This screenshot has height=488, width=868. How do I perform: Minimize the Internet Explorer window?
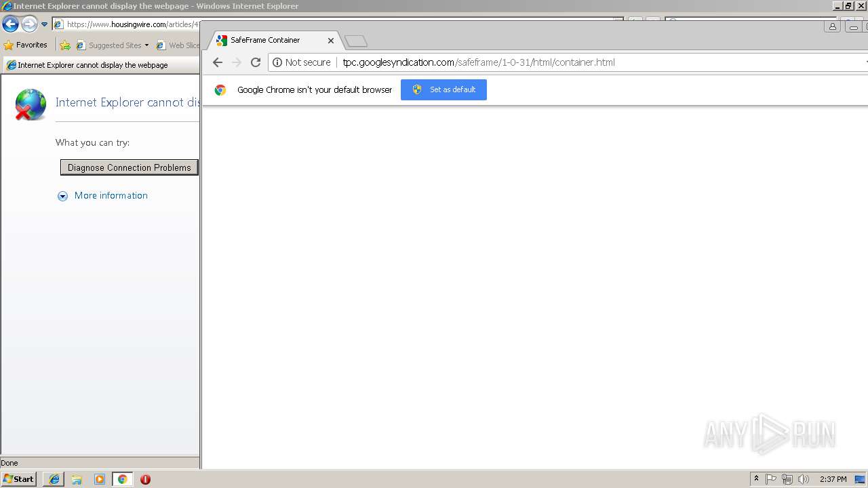click(837, 5)
